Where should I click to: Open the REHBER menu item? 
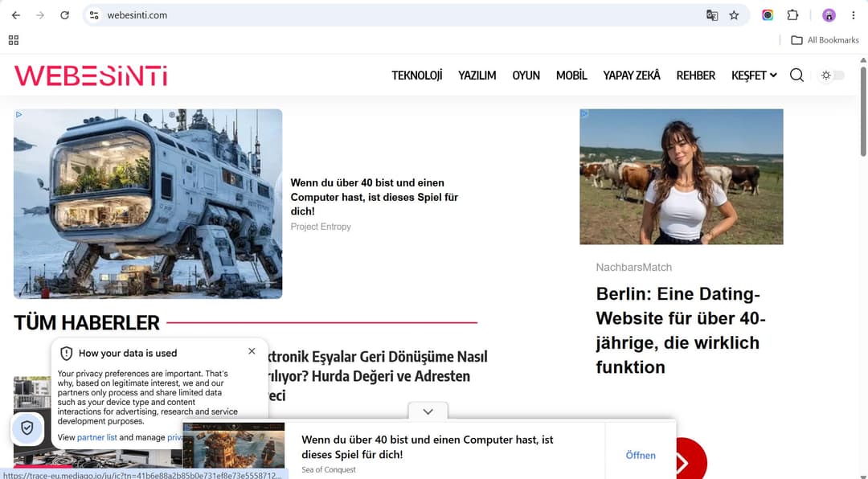coord(696,75)
